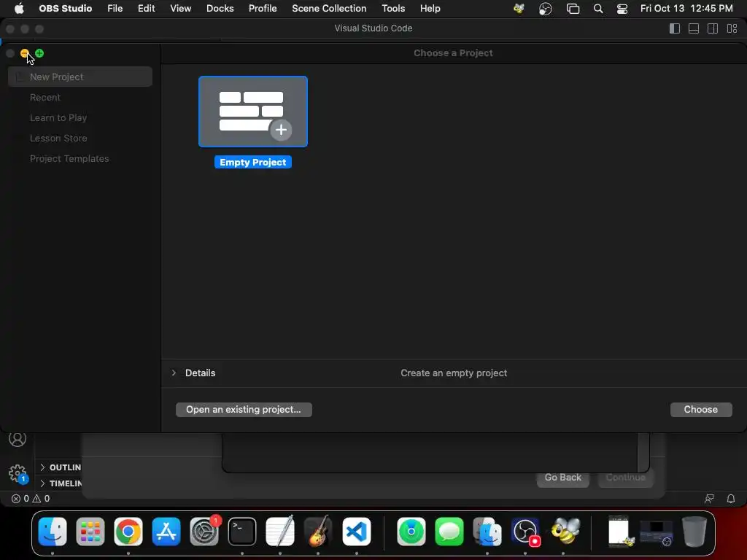The width and height of the screenshot is (747, 560).
Task: Toggle VS Code bottom panel layout icon
Action: pos(694,28)
